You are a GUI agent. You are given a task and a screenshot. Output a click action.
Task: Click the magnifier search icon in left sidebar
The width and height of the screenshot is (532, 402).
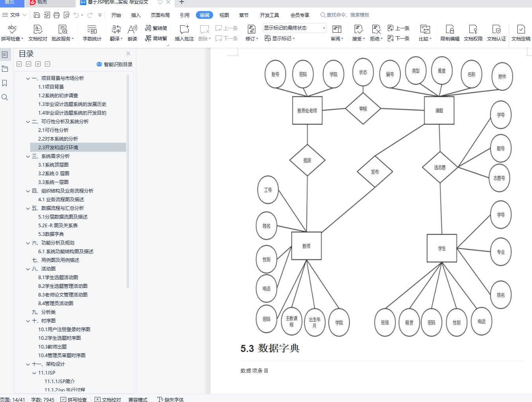(x=5, y=97)
